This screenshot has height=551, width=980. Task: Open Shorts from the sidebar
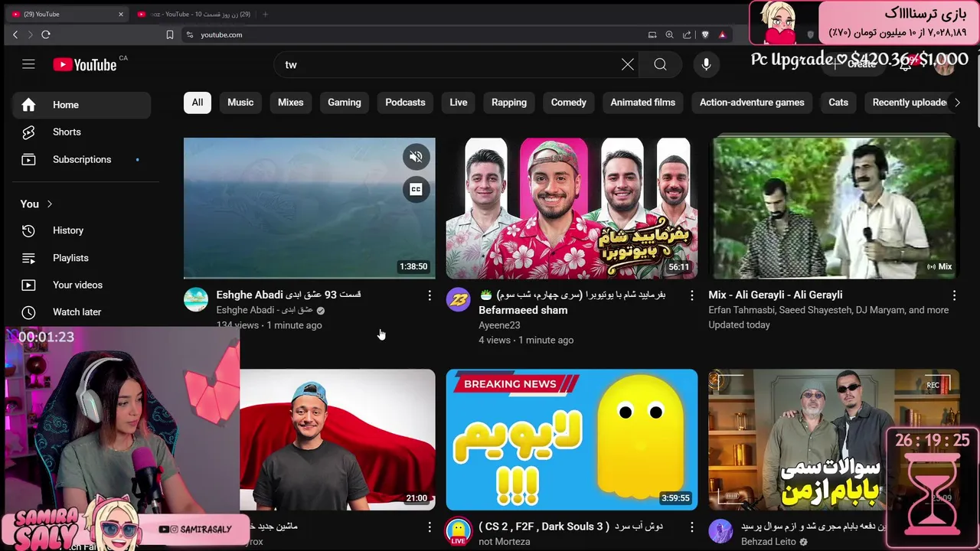pos(81,132)
